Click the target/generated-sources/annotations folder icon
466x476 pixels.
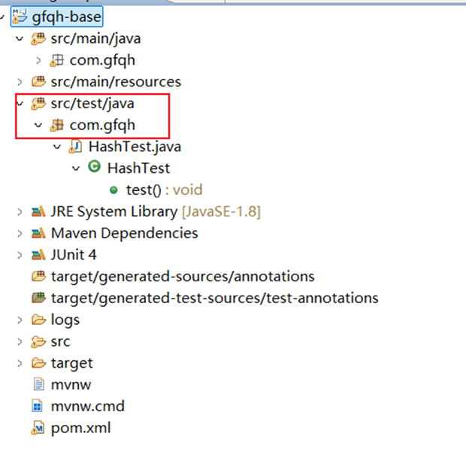click(38, 276)
